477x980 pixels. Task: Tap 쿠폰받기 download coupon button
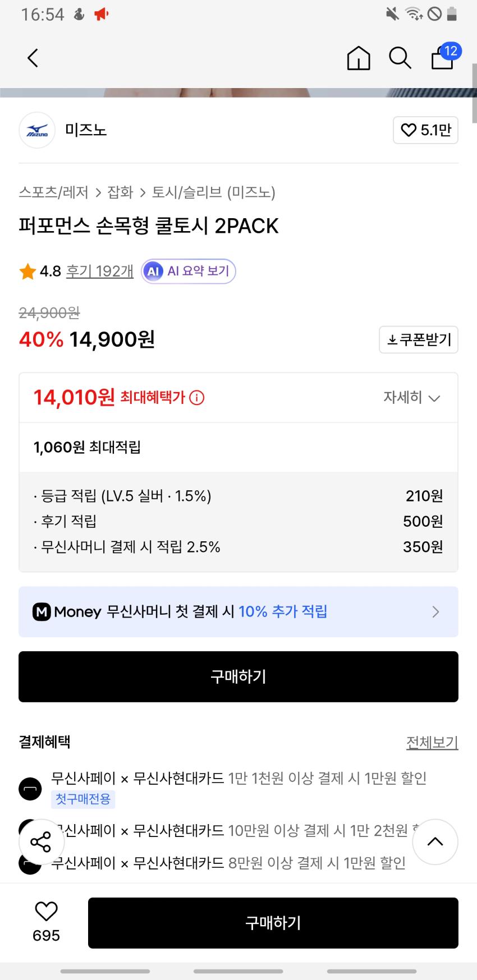point(419,339)
